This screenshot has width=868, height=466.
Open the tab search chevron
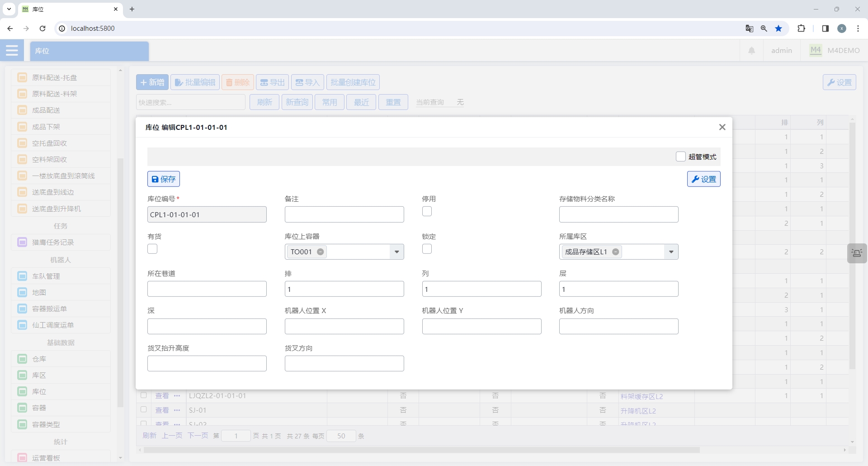tap(9, 9)
